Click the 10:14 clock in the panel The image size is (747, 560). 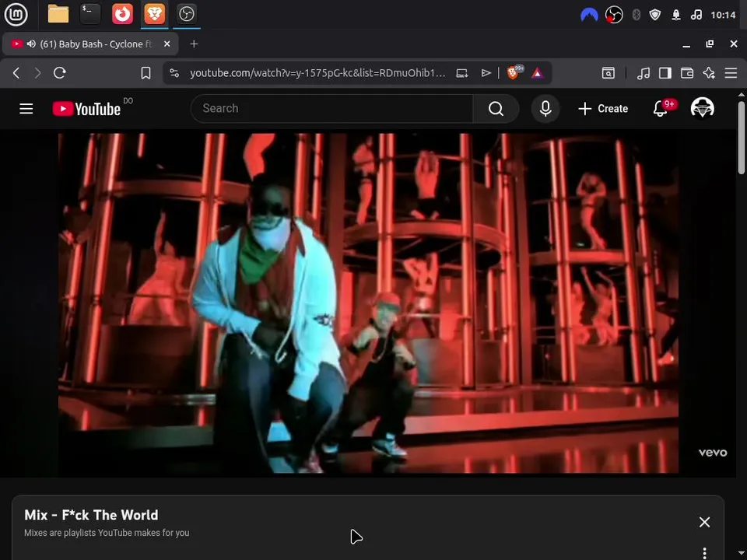[x=723, y=16]
